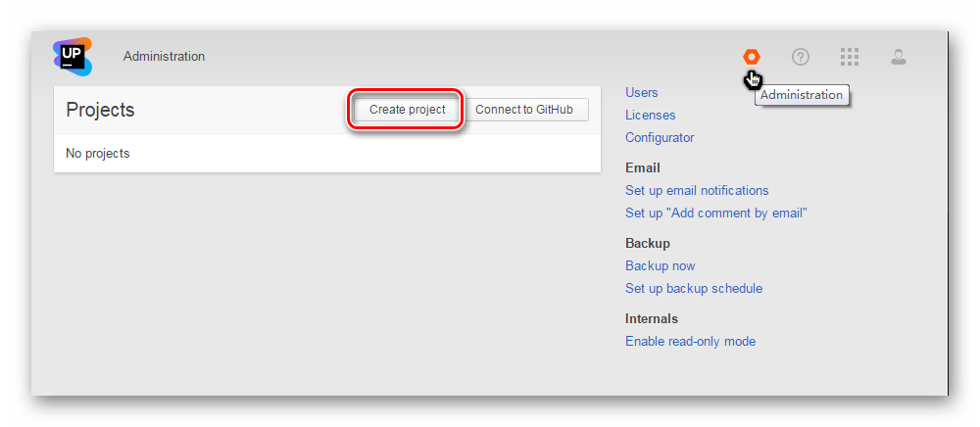Click the Administration tooltip label
The image size is (980, 427).
point(802,95)
